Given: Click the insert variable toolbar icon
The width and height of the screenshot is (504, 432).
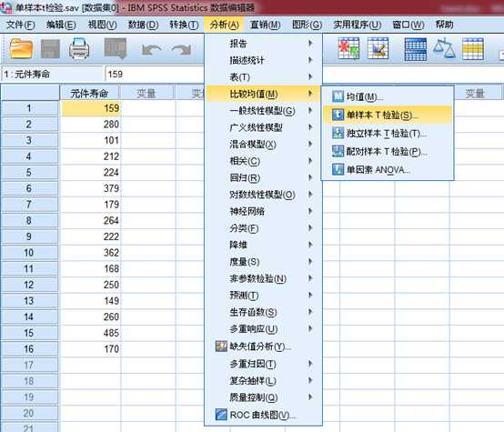Looking at the screenshot, I should point(378,48).
